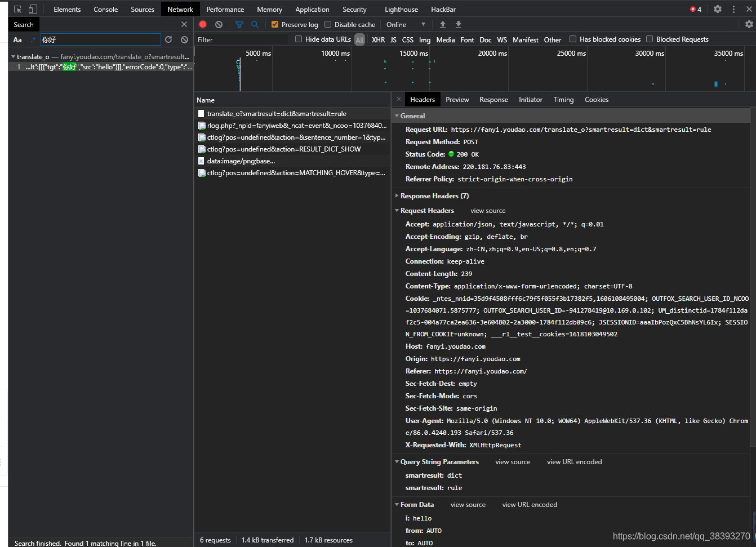Open the Cookies tab of request
Screen dimensions: 756x547
597,99
